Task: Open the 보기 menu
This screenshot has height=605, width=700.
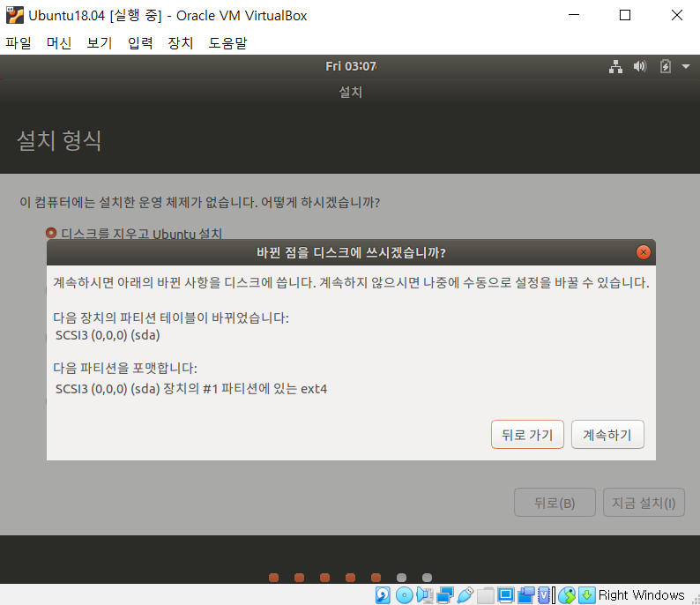Action: (x=99, y=43)
